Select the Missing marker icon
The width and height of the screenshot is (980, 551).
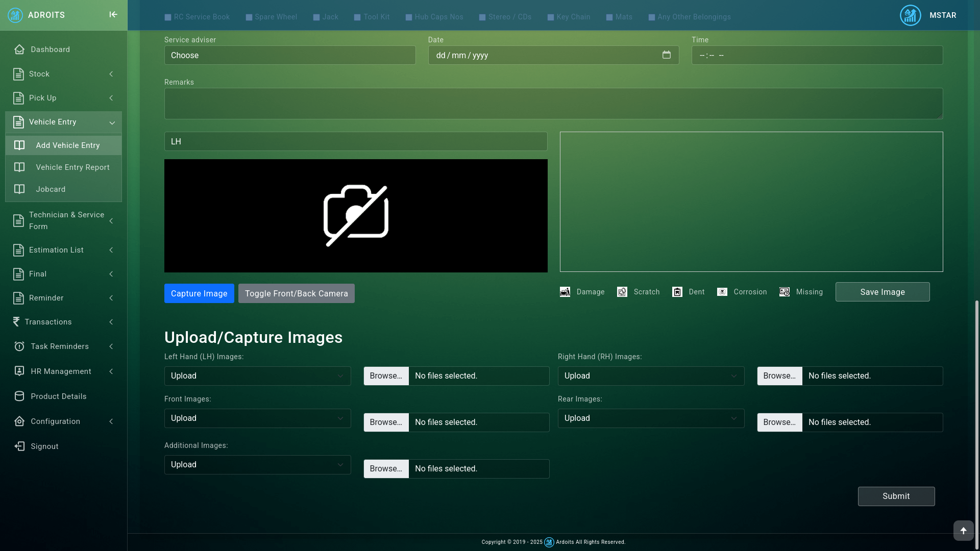785,292
